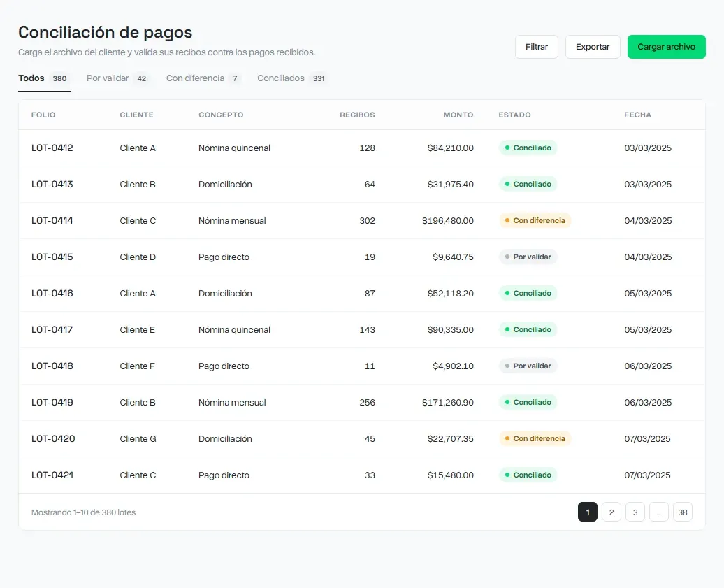This screenshot has width=724, height=588.
Task: Click the FECHA column header
Action: (637, 115)
